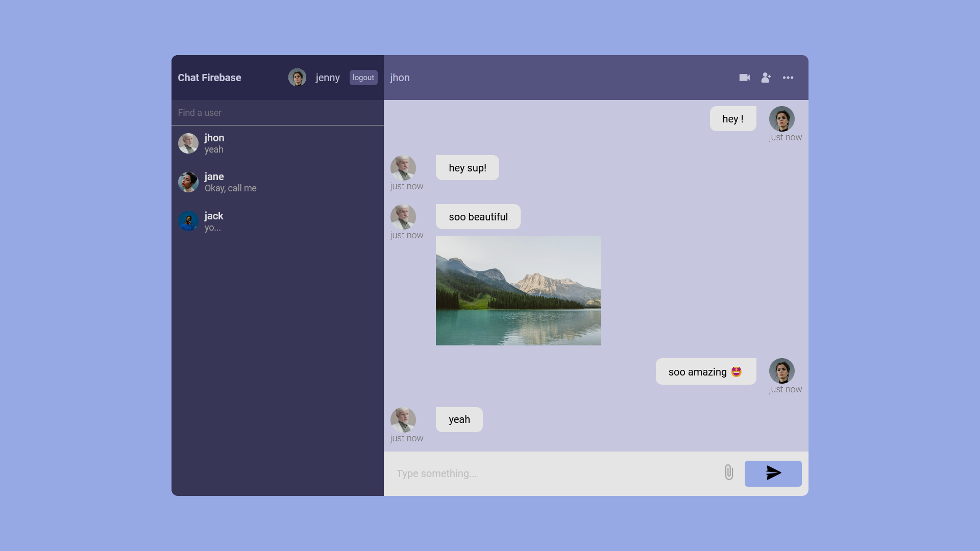Log out of Chat Firebase

[x=363, y=78]
